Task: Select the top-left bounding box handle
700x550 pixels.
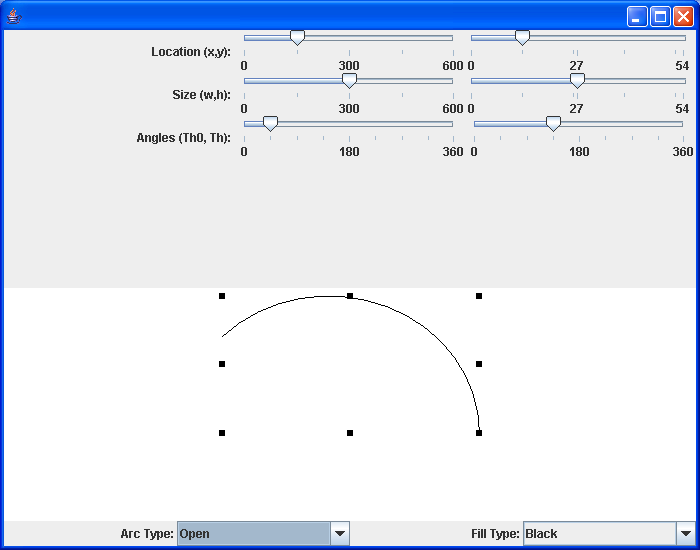Action: [222, 296]
